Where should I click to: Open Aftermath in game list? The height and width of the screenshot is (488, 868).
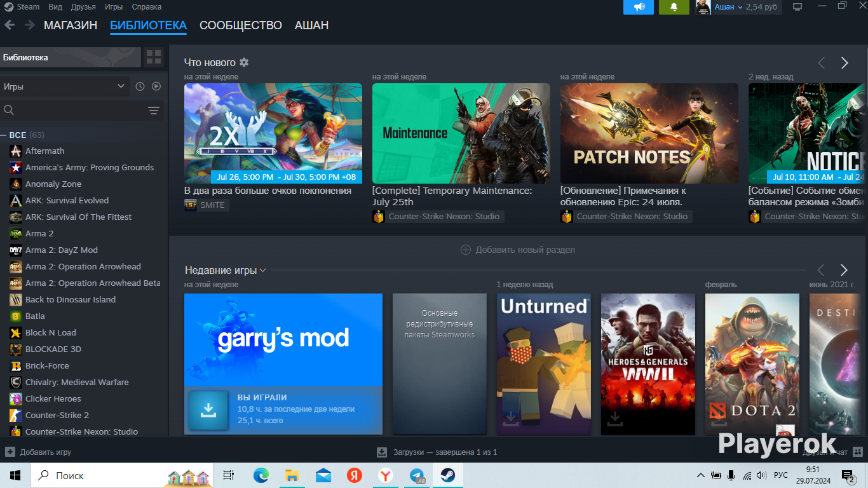click(44, 151)
